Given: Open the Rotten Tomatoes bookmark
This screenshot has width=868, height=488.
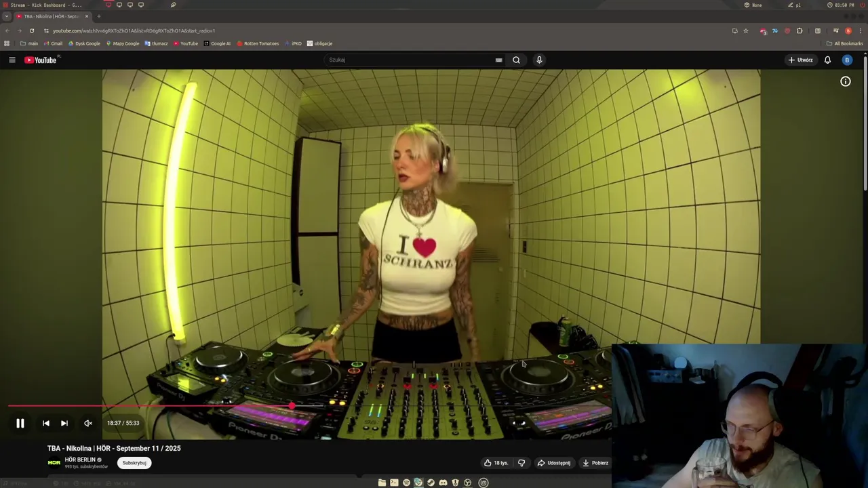Looking at the screenshot, I should pyautogui.click(x=258, y=43).
